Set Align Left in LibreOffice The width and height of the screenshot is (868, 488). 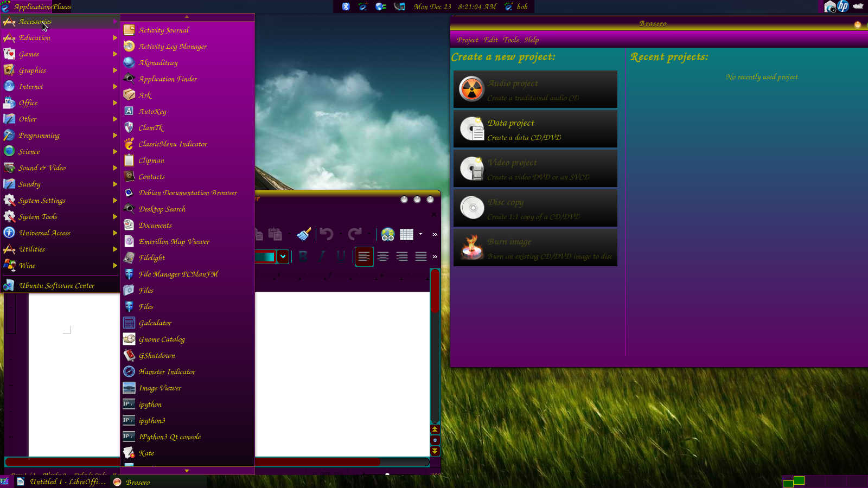tap(364, 256)
